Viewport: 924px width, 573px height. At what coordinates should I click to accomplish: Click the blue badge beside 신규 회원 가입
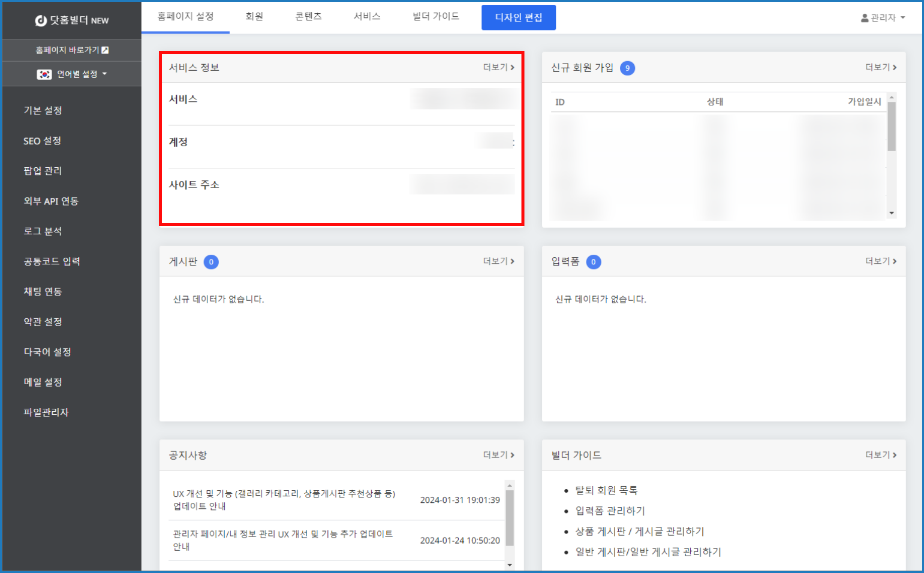pos(627,68)
